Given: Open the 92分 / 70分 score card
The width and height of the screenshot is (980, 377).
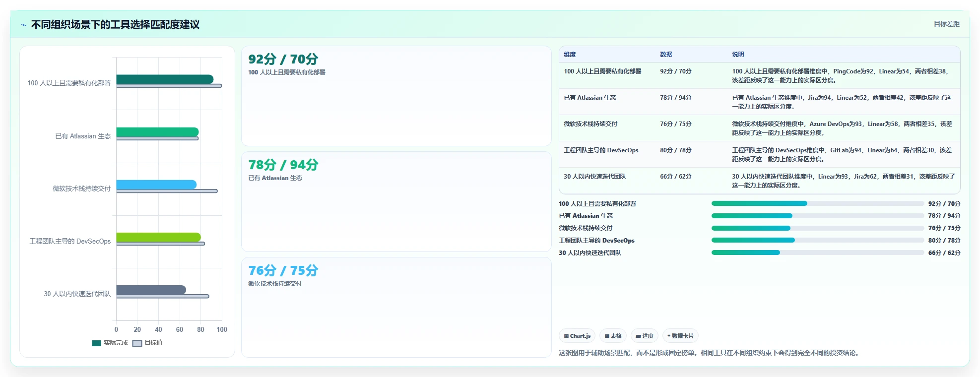Looking at the screenshot, I should tap(396, 96).
